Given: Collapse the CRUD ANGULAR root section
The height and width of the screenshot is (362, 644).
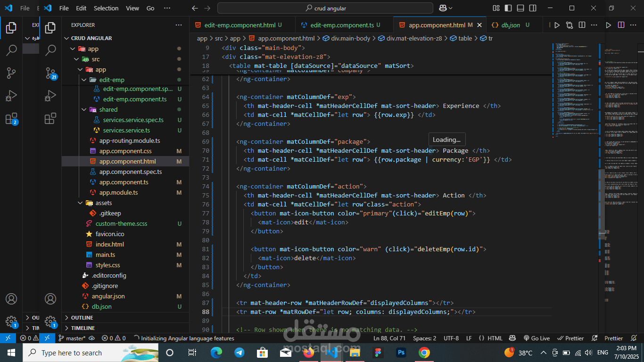Looking at the screenshot, I should pyautogui.click(x=66, y=38).
